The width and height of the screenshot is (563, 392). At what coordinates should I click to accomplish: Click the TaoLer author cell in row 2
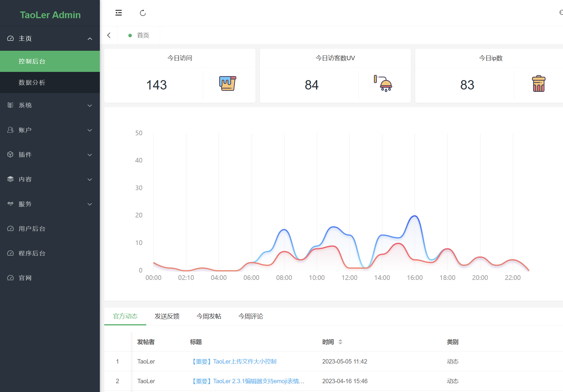point(146,381)
